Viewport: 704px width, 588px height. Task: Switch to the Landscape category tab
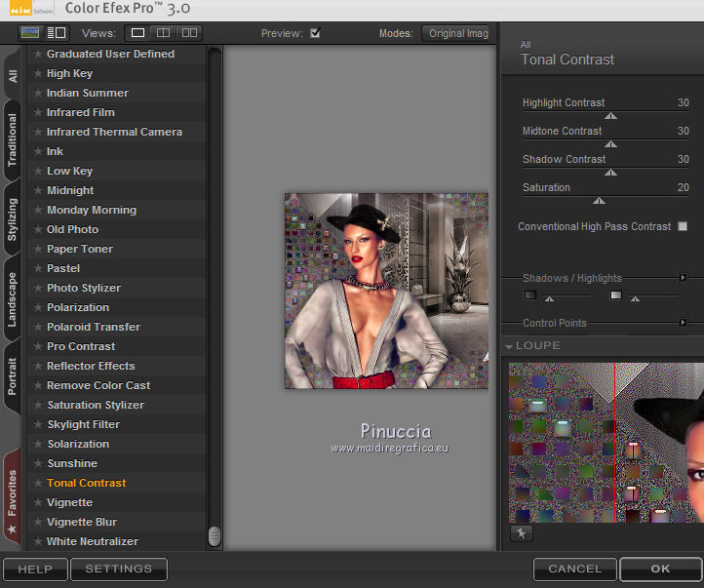(x=12, y=299)
